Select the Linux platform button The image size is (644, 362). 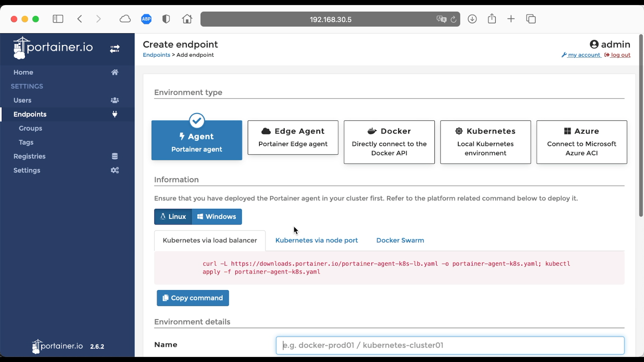tap(173, 217)
